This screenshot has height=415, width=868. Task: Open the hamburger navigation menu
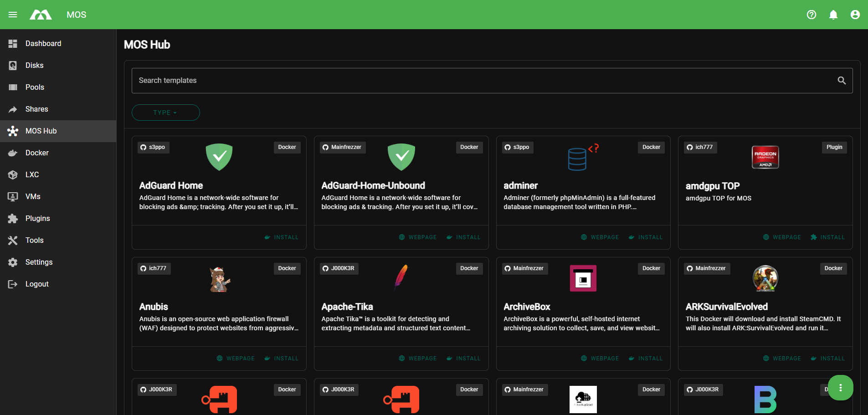pos(13,15)
